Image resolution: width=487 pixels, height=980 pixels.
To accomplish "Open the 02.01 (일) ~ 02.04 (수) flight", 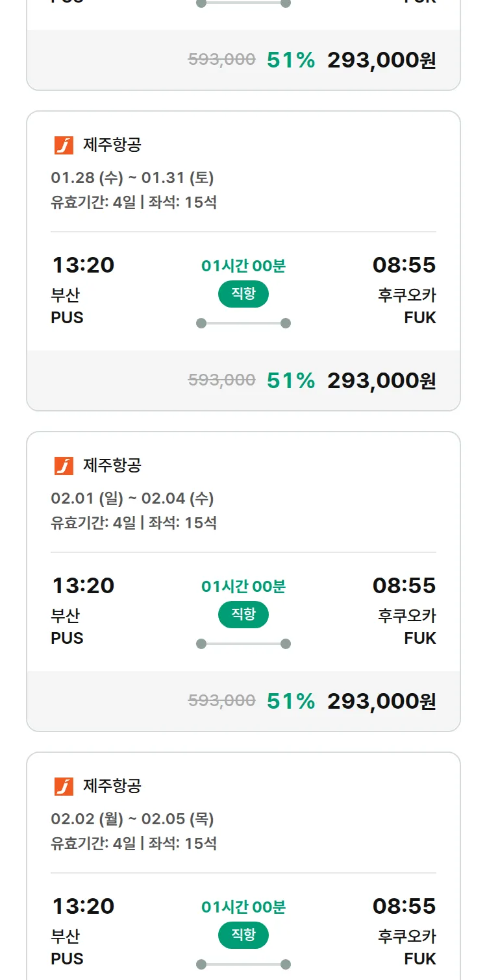I will coord(132,498).
